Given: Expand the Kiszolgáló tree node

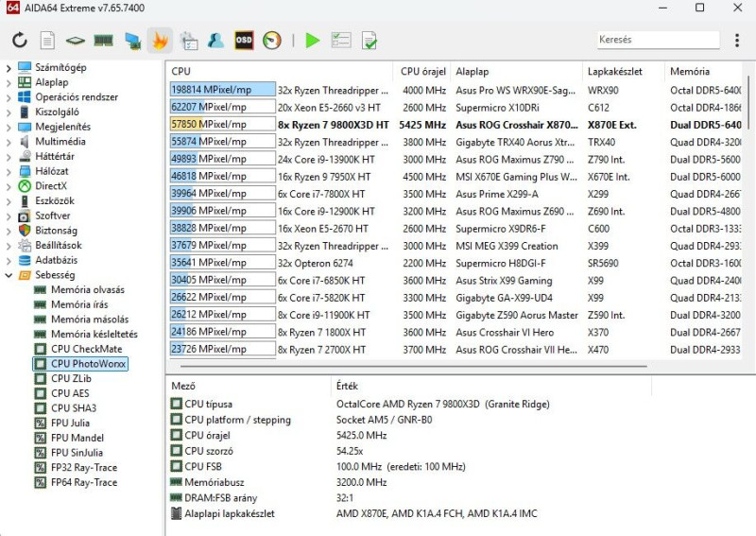Looking at the screenshot, I should tap(9, 112).
